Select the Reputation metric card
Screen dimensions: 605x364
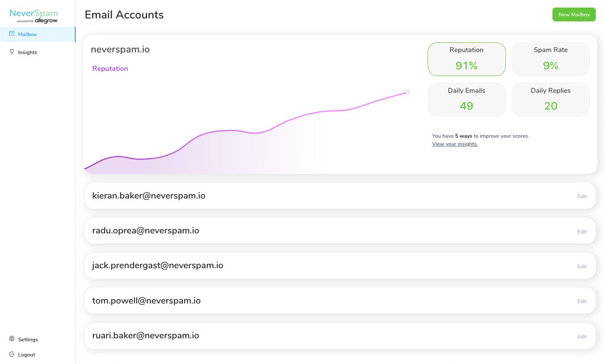pyautogui.click(x=466, y=59)
